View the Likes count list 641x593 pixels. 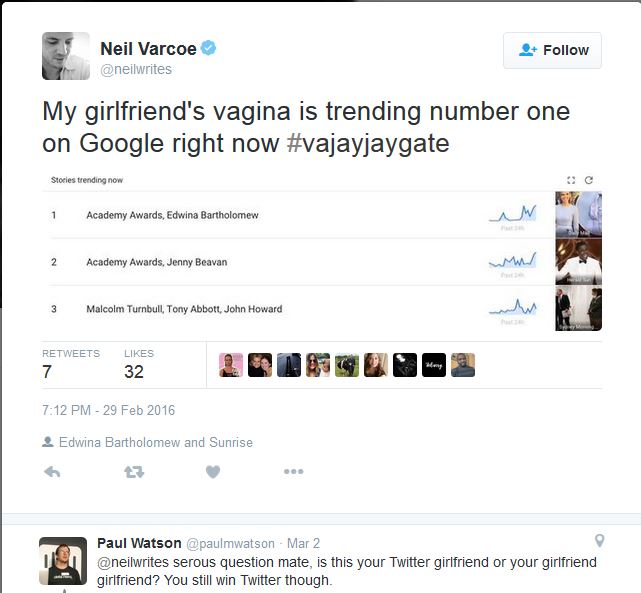[x=138, y=364]
